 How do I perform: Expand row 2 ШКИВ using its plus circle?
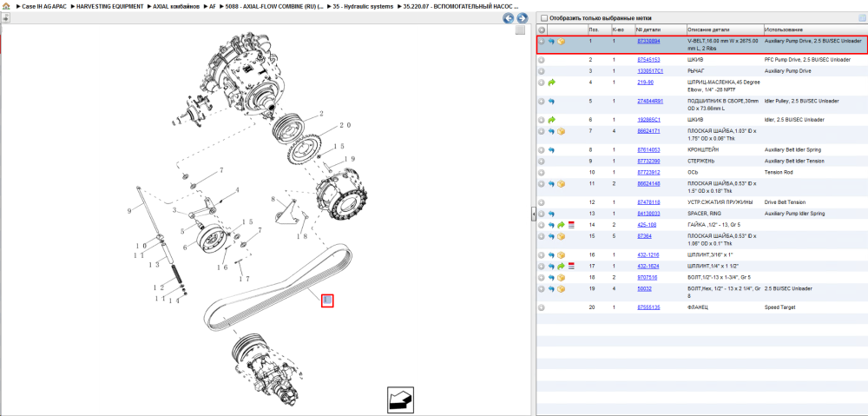(x=542, y=60)
